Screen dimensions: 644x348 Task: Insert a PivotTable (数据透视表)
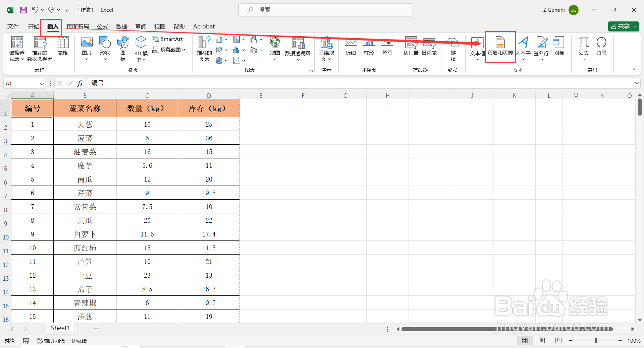point(17,49)
